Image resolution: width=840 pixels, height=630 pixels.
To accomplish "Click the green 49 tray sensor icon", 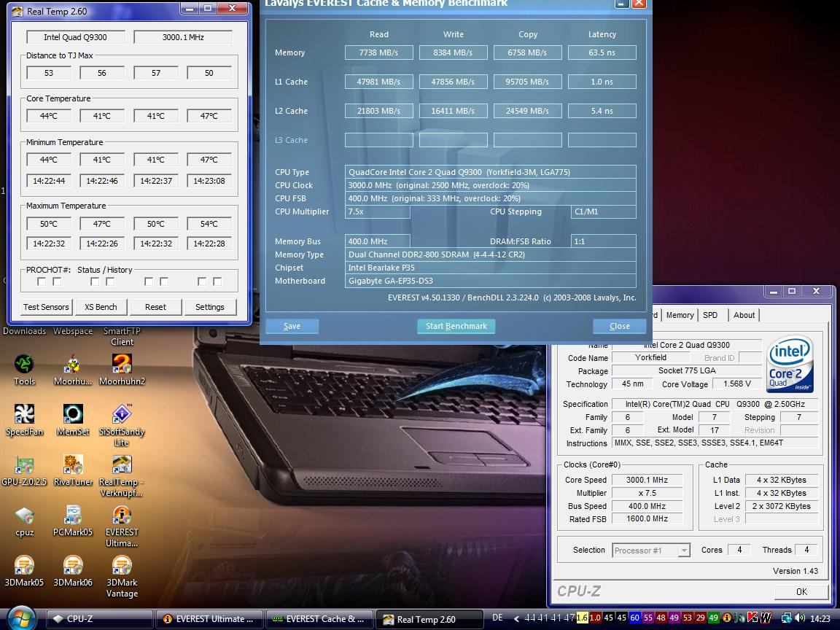I will coord(714,618).
